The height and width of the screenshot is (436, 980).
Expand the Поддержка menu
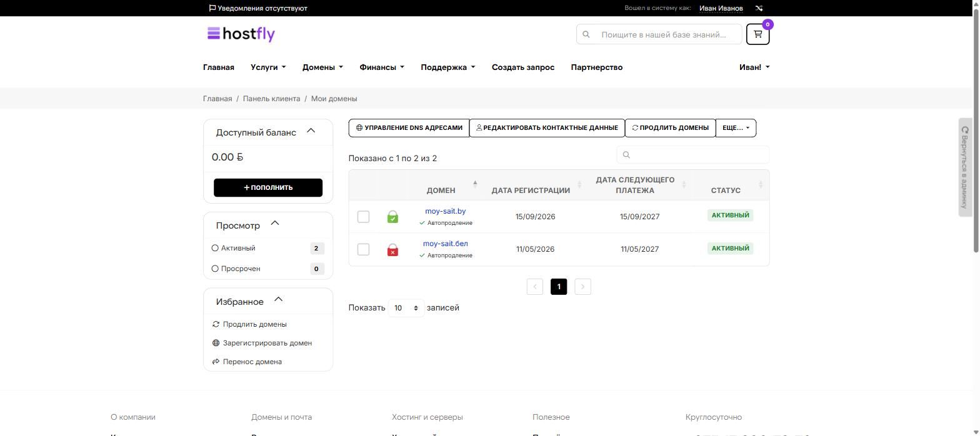(448, 67)
